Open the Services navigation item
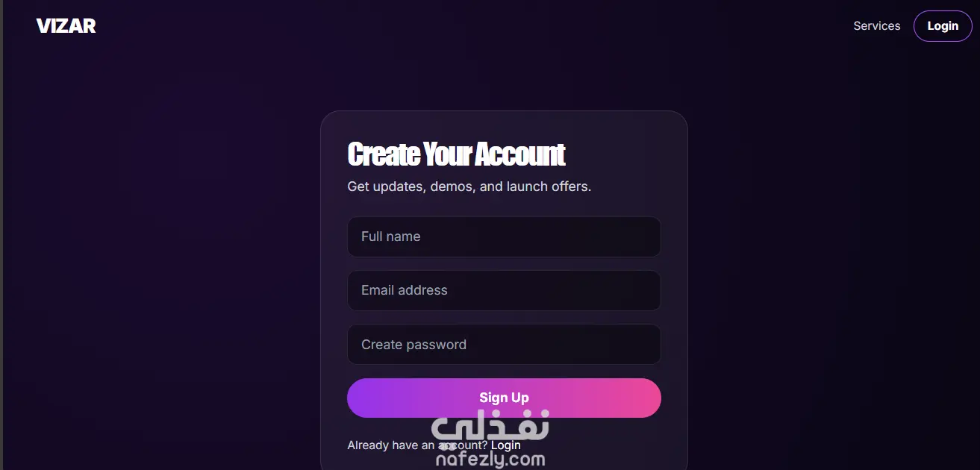 [876, 25]
